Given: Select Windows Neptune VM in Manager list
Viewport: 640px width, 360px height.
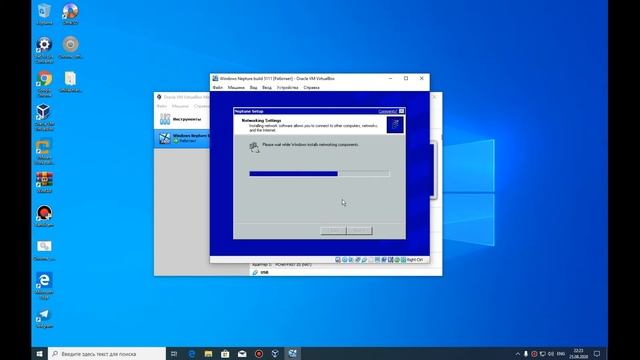Looking at the screenshot, I should 182,138.
